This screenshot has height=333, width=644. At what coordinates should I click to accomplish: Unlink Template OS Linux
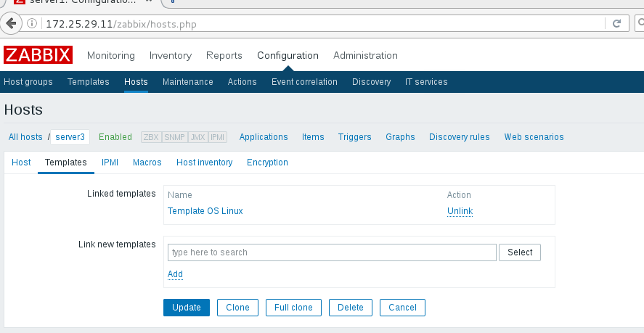coord(460,211)
